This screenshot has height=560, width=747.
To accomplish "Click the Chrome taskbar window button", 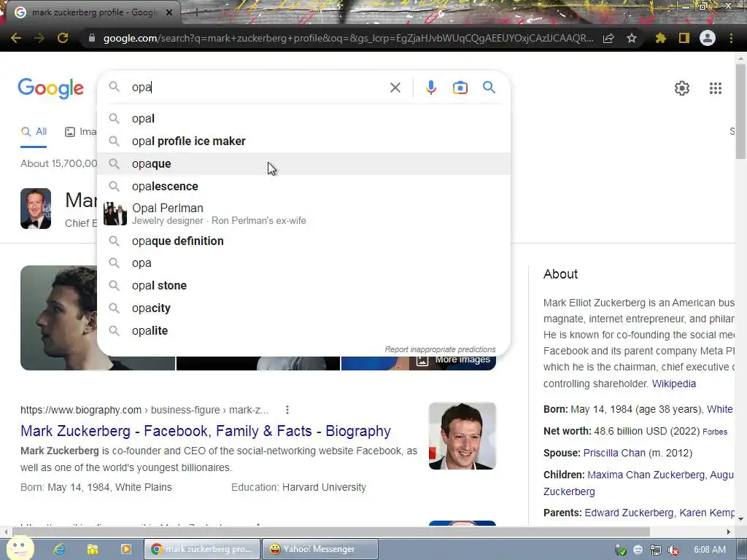I will 203,549.
